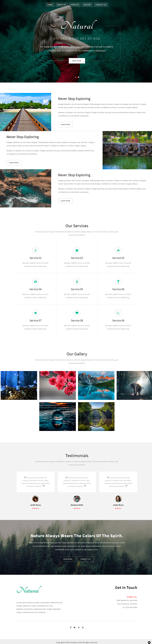Click the Service 01 lightbulb icon

36,250
